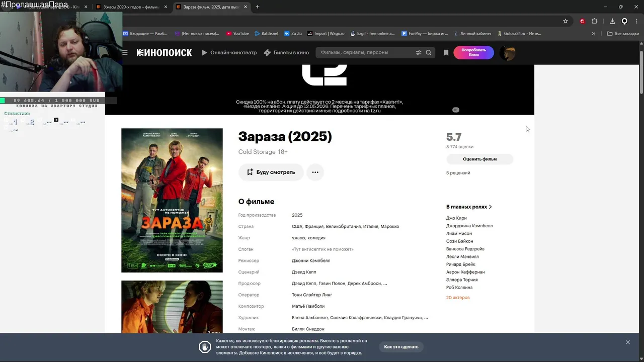Click Буду смотреть button
Screen dimensions: 644x362
pyautogui.click(x=271, y=172)
